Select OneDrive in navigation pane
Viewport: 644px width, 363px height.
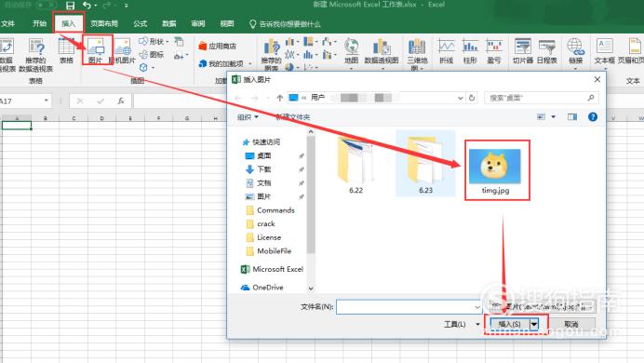pyautogui.click(x=262, y=288)
